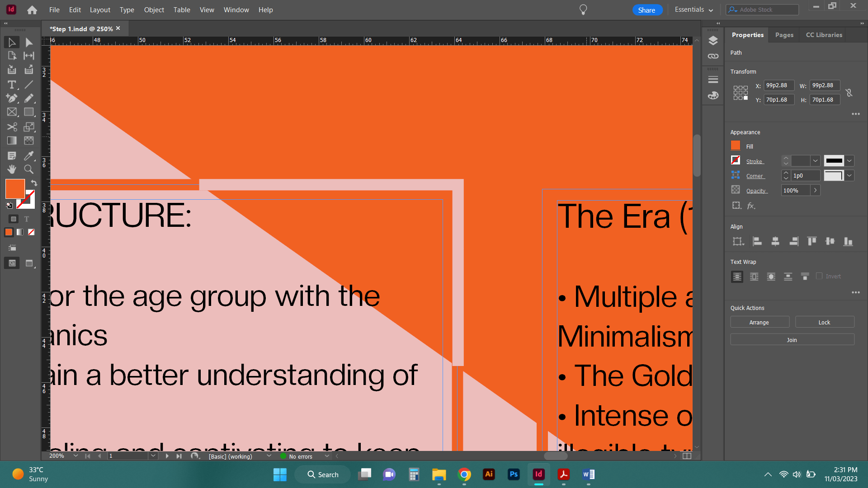The image size is (868, 488).
Task: Open the Object menu
Action: [154, 10]
